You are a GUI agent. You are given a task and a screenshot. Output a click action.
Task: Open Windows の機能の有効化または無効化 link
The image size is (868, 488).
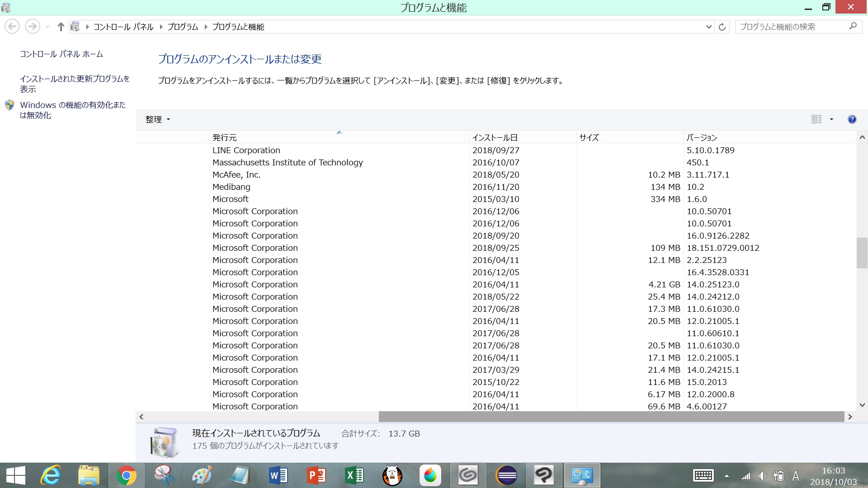[73, 110]
